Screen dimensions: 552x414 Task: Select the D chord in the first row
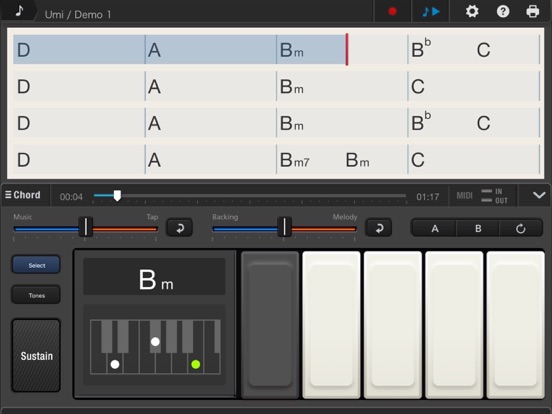tap(24, 50)
